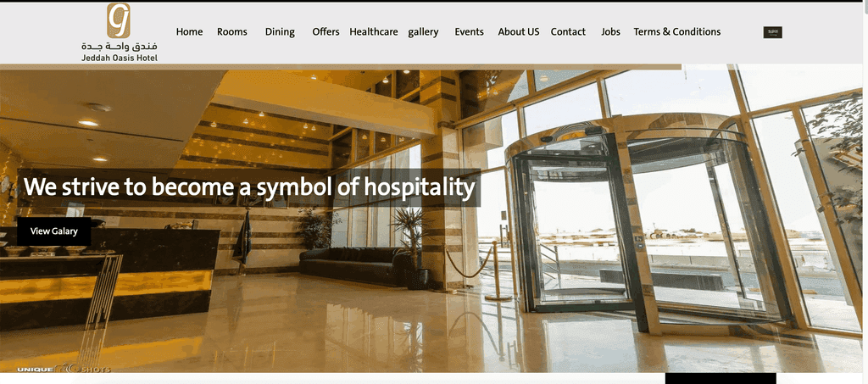Click the View Galary button
868x384 pixels.
53,231
